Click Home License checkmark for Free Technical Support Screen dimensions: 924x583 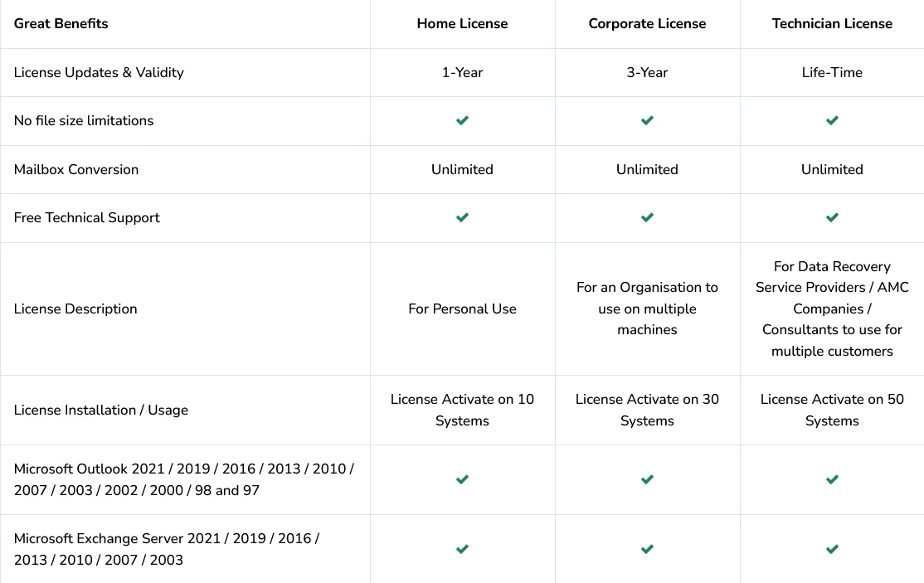click(x=463, y=218)
